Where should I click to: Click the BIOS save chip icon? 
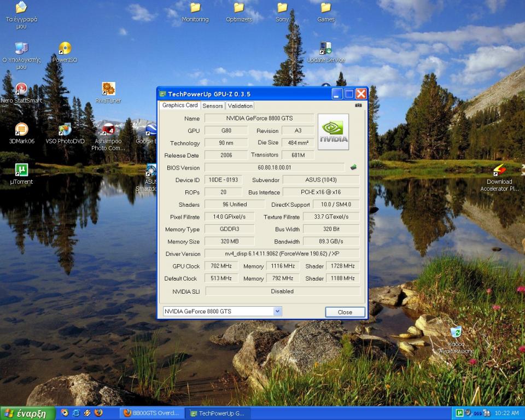[353, 167]
